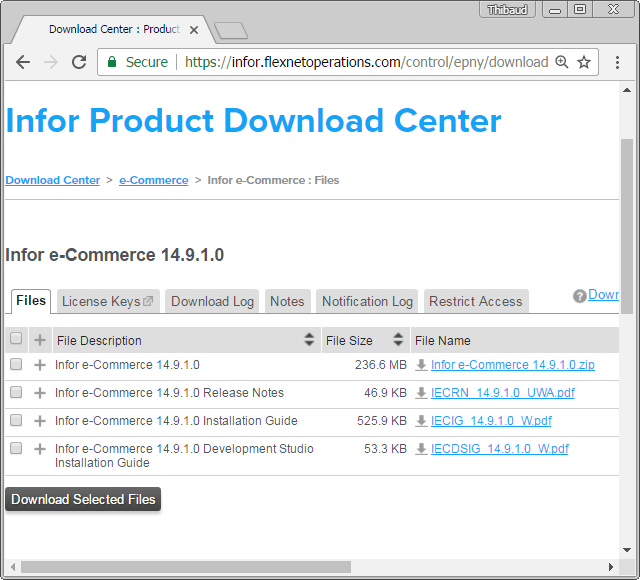Open the Restrict Access tab
The height and width of the screenshot is (580, 640).
point(475,301)
